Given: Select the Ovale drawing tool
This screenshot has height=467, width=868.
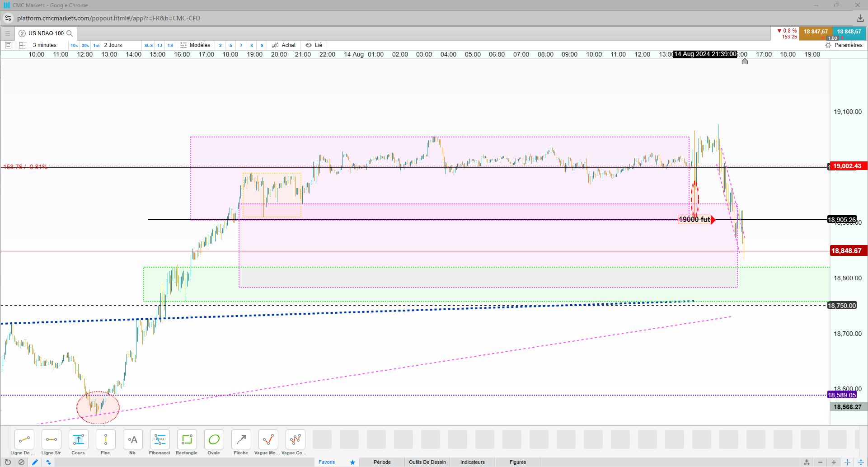Looking at the screenshot, I should point(214,439).
